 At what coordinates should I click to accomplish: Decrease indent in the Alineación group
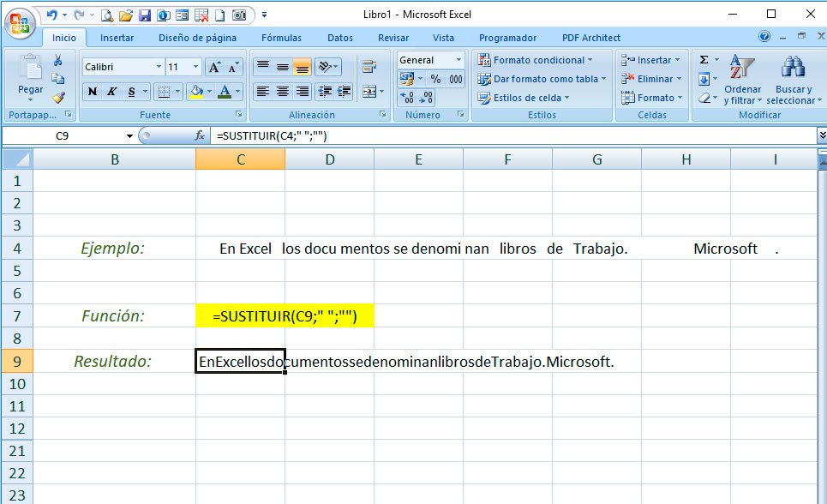pos(325,92)
